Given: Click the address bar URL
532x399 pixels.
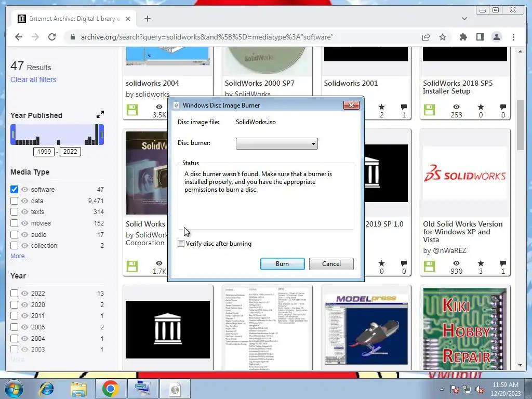Looking at the screenshot, I should 207,37.
